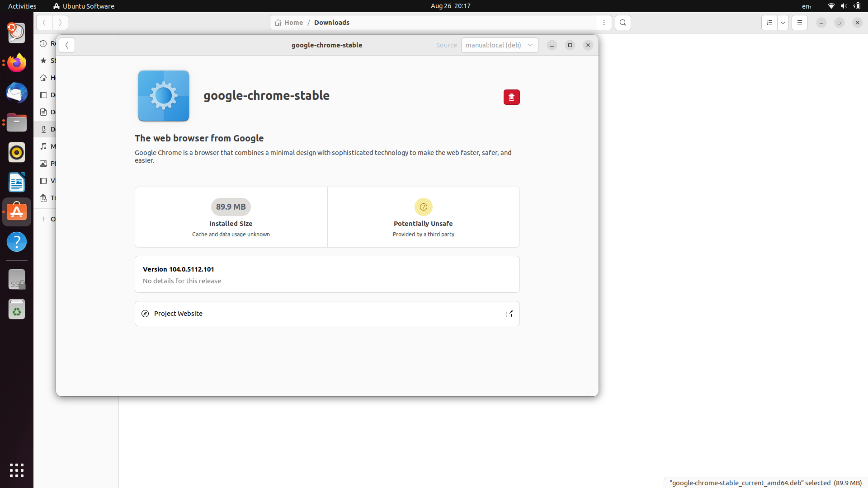Open the Project Website link row
Viewport: 868px width, 488px height.
[x=327, y=314]
